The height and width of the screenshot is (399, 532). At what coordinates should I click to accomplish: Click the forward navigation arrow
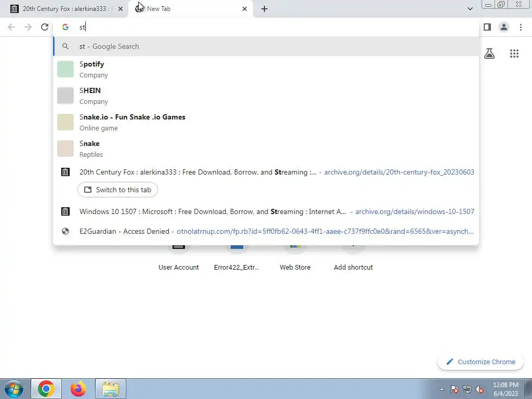28,27
